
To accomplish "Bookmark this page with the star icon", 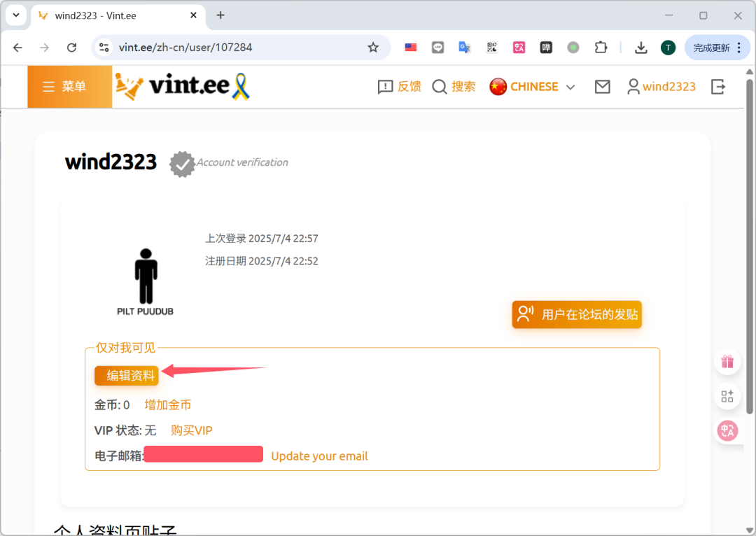I will (373, 48).
